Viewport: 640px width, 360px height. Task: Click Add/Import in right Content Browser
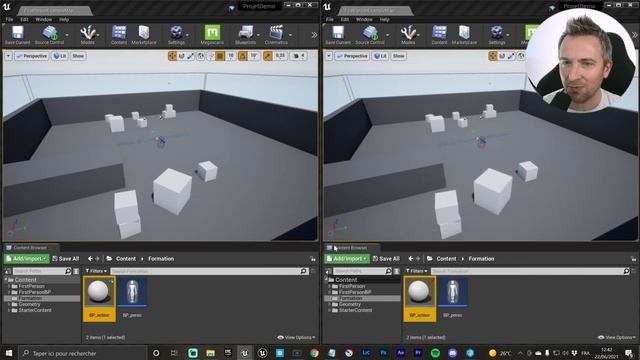tap(347, 259)
